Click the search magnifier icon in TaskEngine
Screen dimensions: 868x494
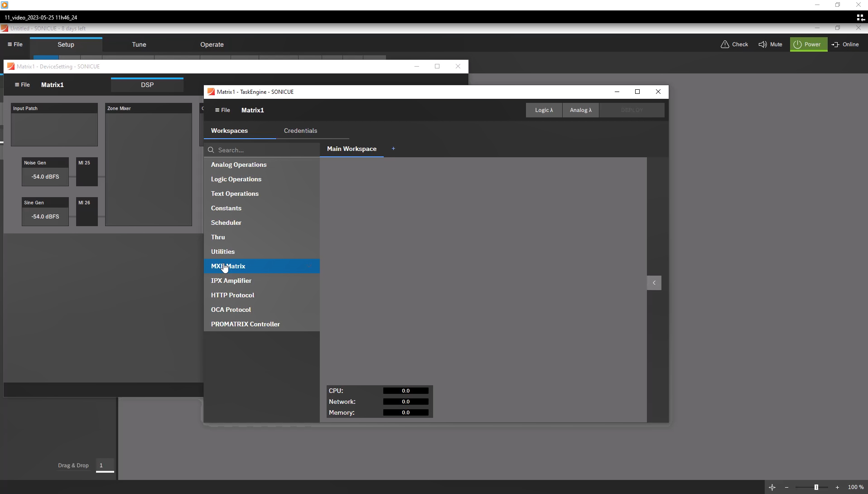211,150
